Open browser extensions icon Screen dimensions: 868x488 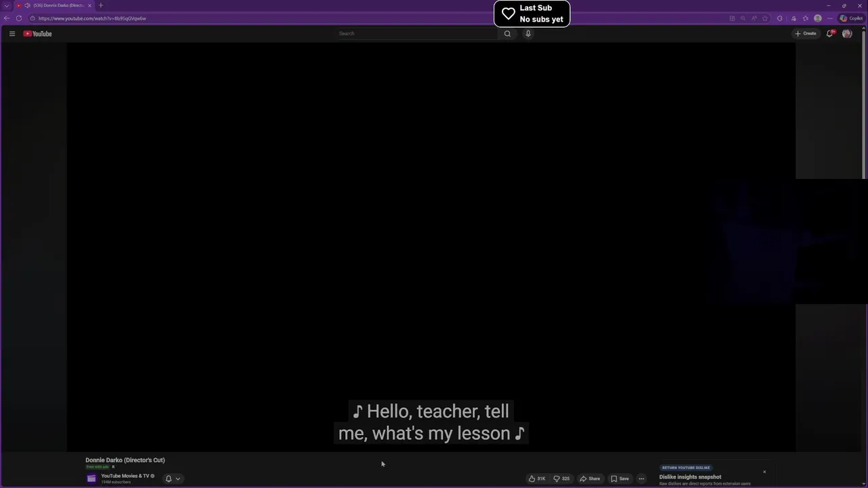(780, 18)
